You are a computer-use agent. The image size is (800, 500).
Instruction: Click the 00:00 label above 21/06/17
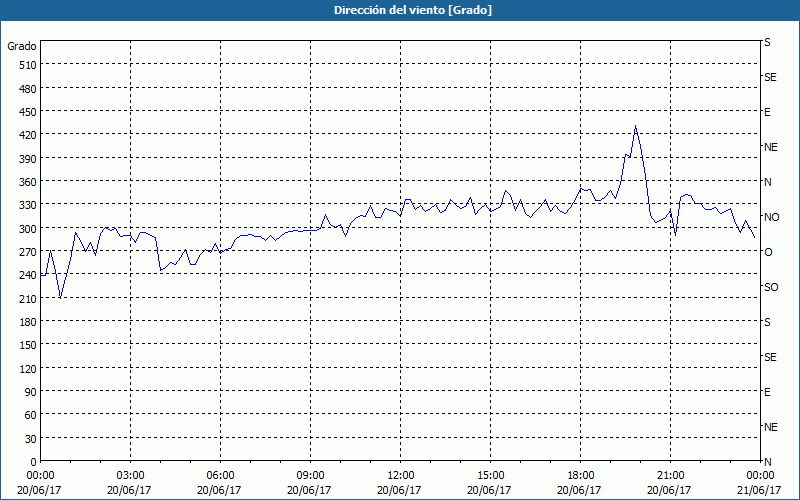point(760,476)
